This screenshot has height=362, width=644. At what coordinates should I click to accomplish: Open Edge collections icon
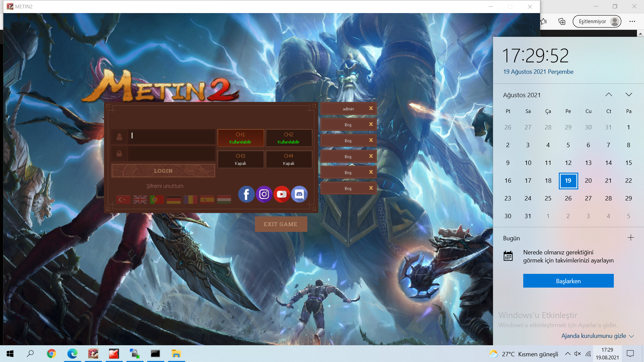pos(562,21)
